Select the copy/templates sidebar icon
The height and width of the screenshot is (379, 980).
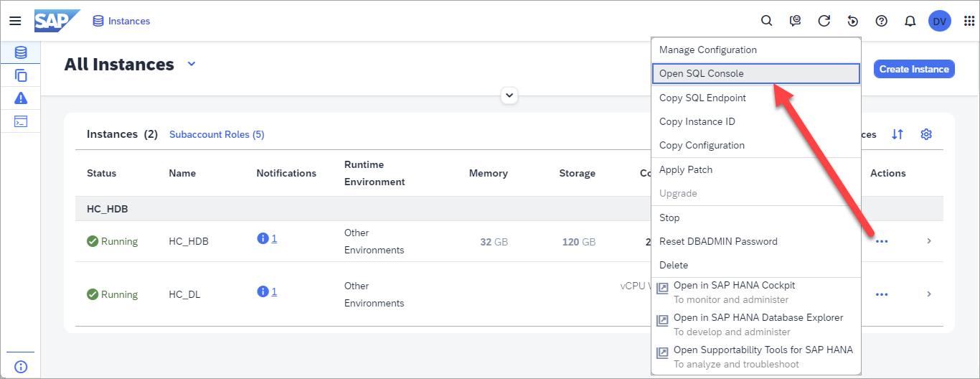[x=21, y=75]
